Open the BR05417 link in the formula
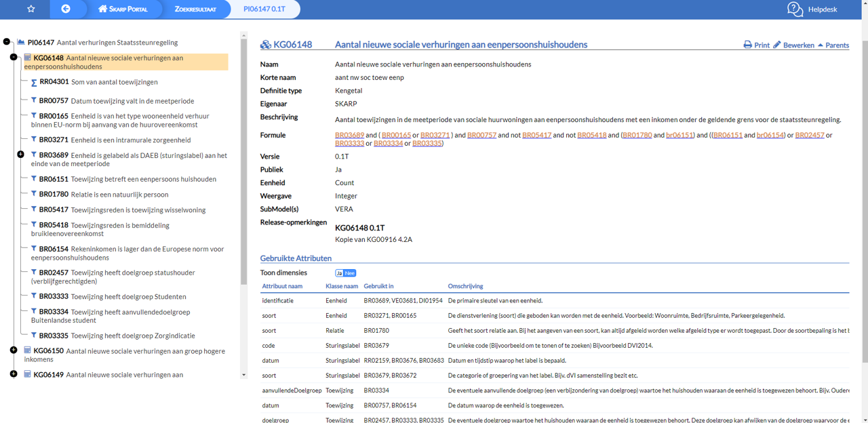Screen dimensions: 868x423 coord(536,135)
